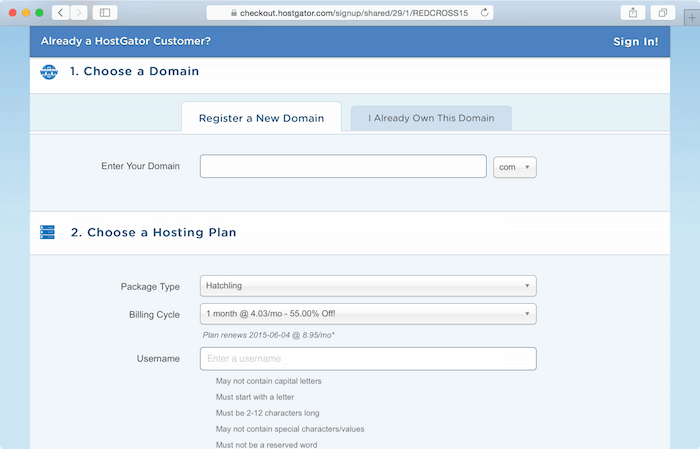
Task: Click the 'Plan renews 2015-06-04' note
Action: tap(269, 335)
